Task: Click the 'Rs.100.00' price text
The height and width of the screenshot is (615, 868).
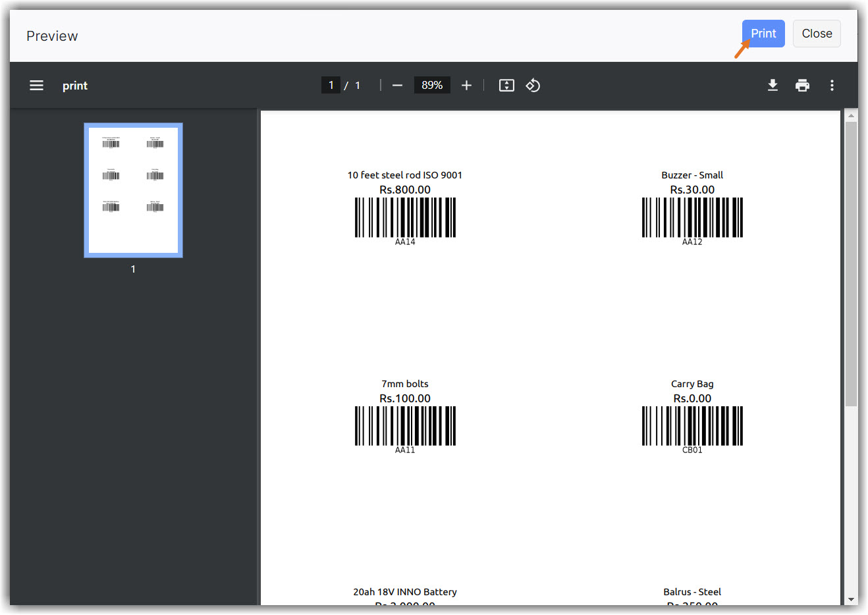Action: [x=405, y=398]
